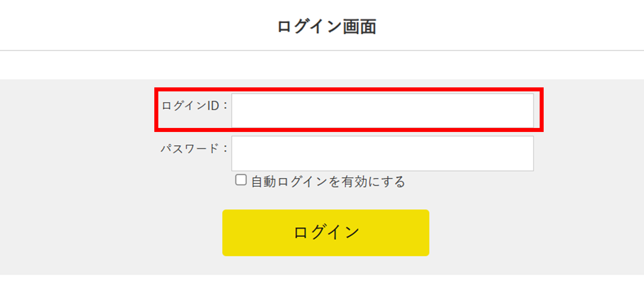Image resolution: width=644 pixels, height=284 pixels.
Task: Click the empty field beside パスワード label
Action: pyautogui.click(x=382, y=153)
